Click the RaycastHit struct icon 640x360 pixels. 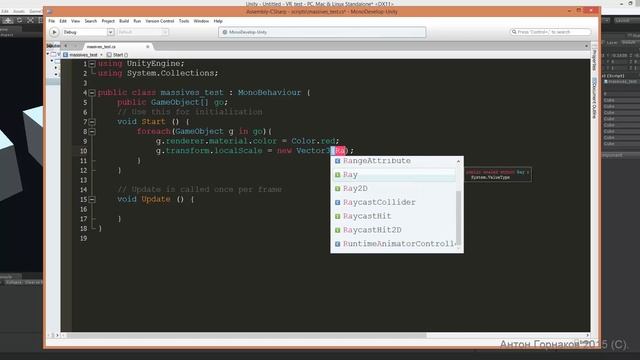[x=338, y=217]
